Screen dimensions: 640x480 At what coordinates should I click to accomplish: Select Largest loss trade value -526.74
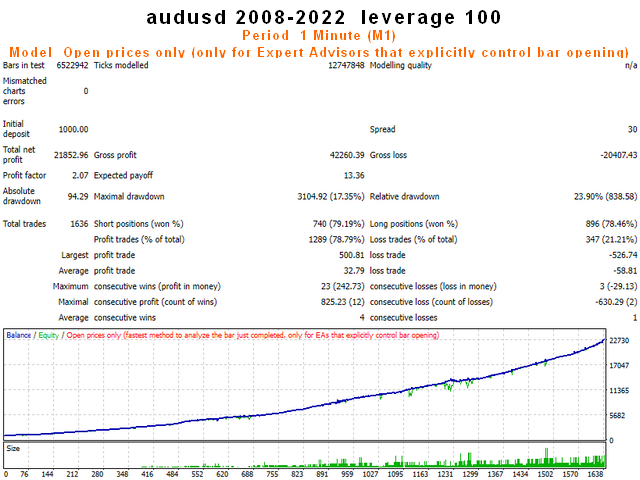[x=623, y=255]
